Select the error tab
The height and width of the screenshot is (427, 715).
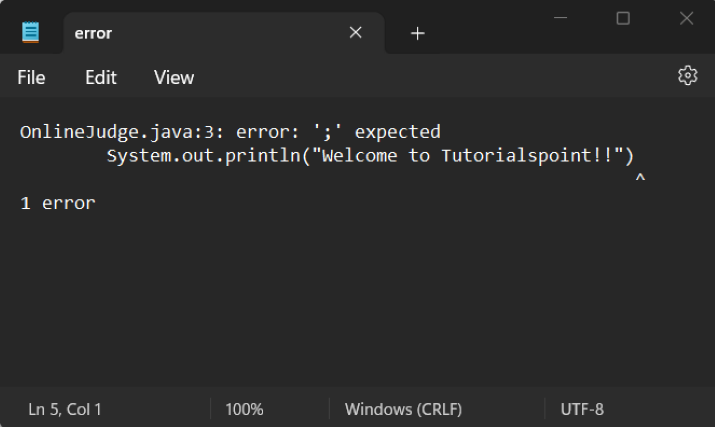(x=200, y=34)
